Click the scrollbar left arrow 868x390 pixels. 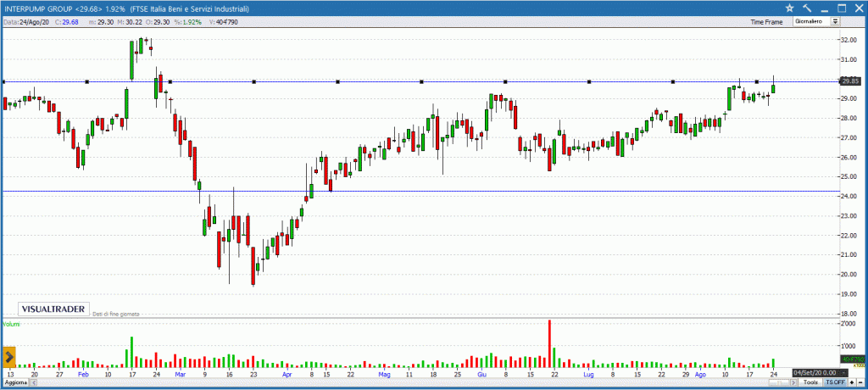coord(33,383)
